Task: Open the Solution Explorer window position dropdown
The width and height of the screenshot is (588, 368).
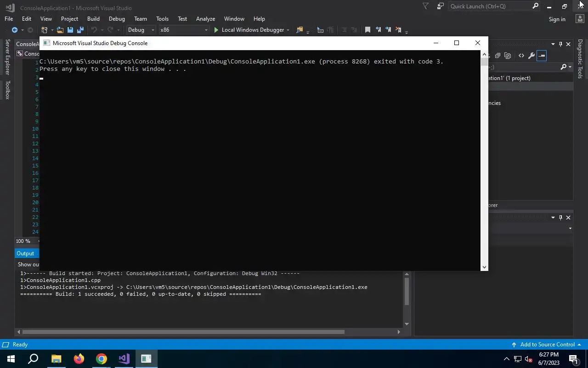Action: click(x=553, y=44)
